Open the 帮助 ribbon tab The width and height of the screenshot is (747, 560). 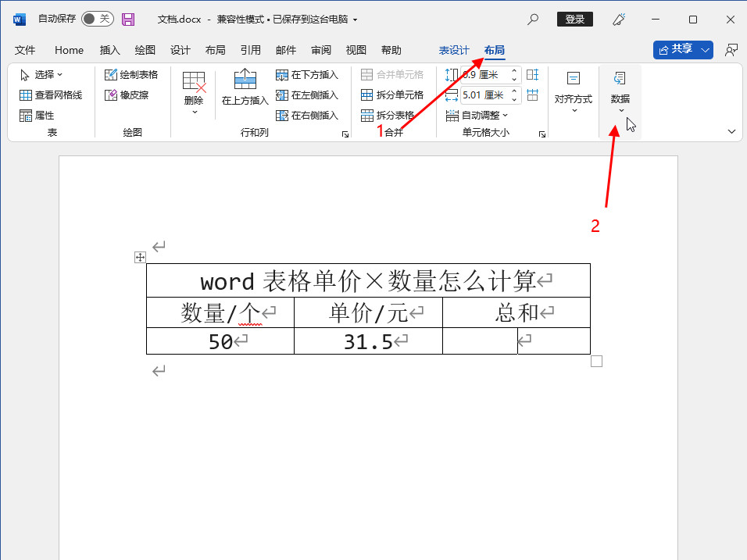coord(391,50)
